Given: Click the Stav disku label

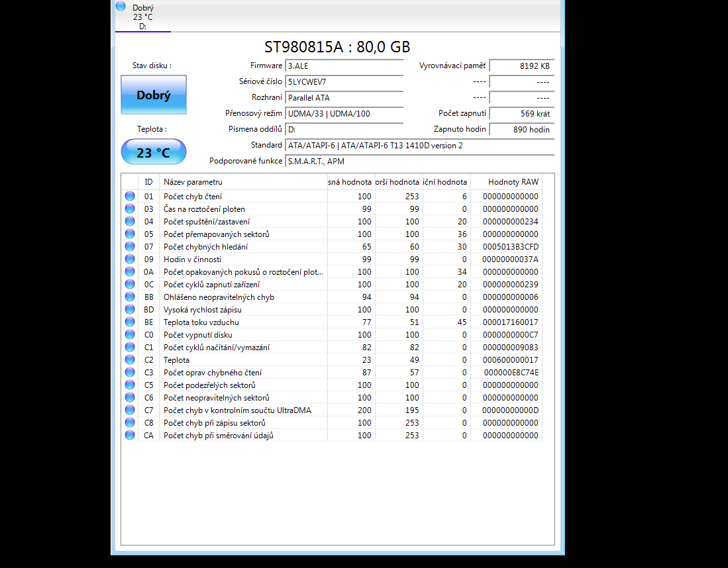Looking at the screenshot, I should coord(152,66).
